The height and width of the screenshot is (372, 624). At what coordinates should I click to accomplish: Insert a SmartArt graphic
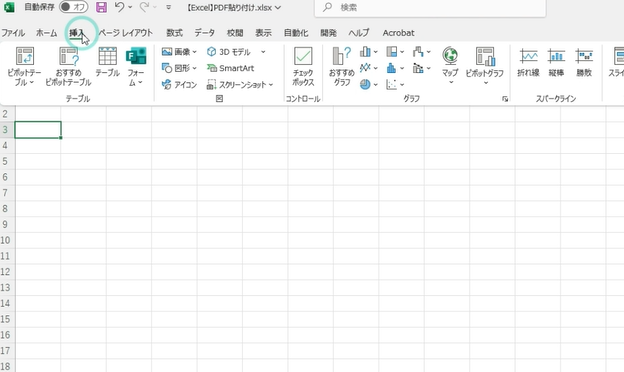(231, 68)
